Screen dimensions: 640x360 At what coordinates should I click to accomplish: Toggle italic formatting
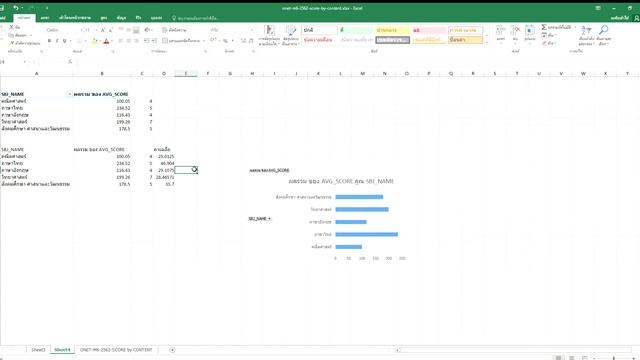click(x=57, y=41)
